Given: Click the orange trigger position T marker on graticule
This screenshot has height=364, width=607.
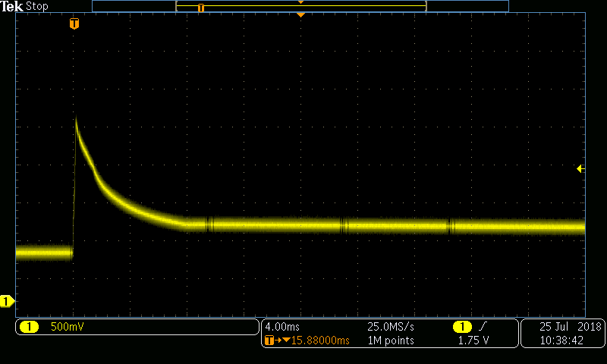Looking at the screenshot, I should pyautogui.click(x=74, y=24).
